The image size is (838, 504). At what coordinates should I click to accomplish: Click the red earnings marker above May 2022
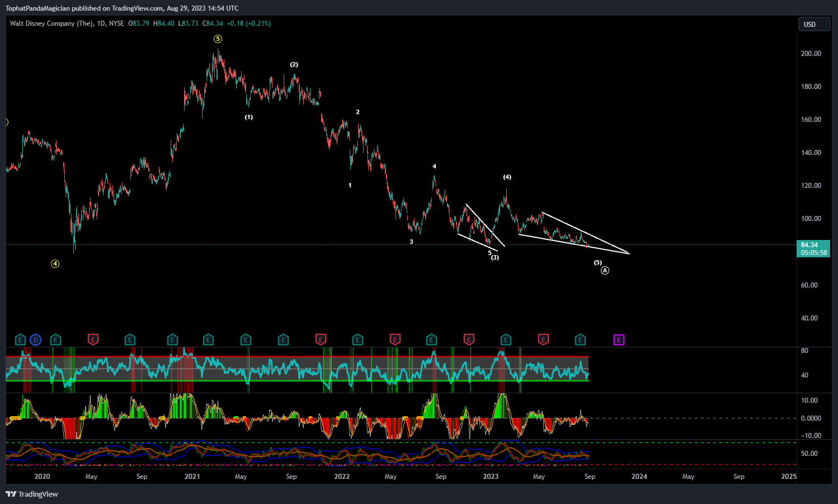pos(395,340)
